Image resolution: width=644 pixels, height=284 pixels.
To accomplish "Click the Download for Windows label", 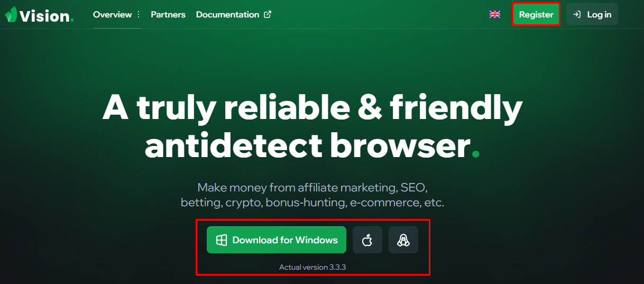I will [285, 240].
